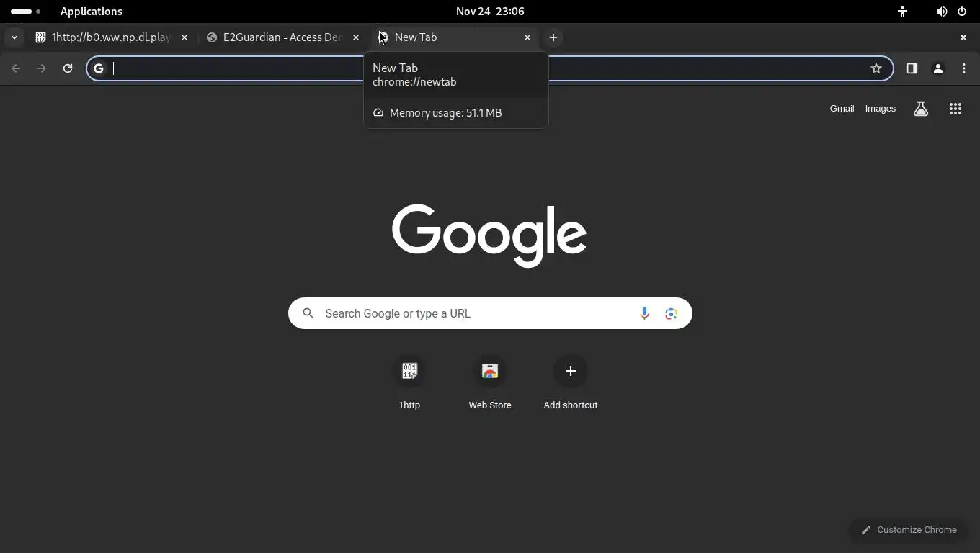The height and width of the screenshot is (553, 980).
Task: Close the New Tab tab
Action: 527,37
